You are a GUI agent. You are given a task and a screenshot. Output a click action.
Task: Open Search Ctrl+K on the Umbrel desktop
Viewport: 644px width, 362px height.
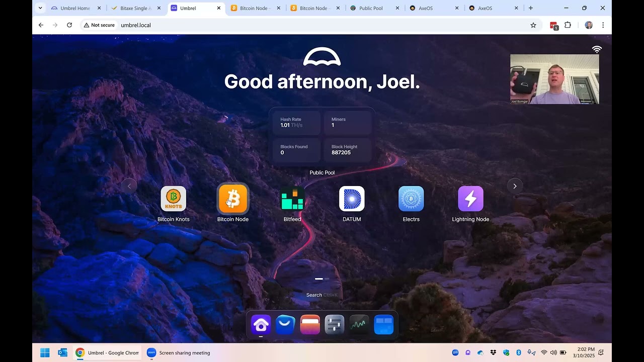322,295
